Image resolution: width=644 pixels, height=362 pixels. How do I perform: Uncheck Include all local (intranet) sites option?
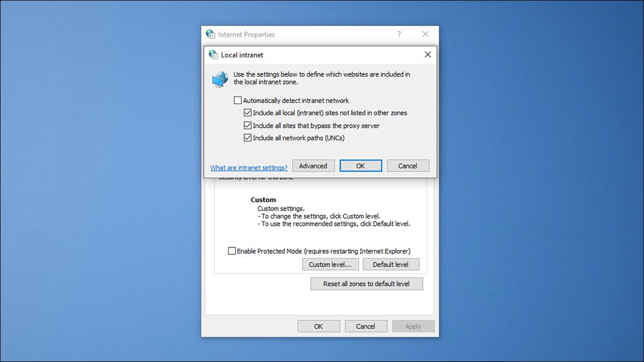(247, 113)
